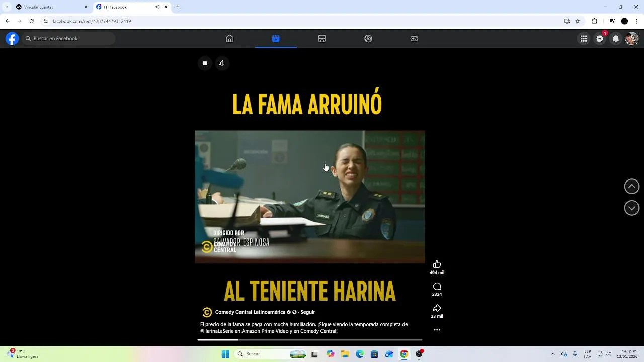Open the Marketplace tab icon
The width and height of the screenshot is (644, 362).
pyautogui.click(x=322, y=39)
